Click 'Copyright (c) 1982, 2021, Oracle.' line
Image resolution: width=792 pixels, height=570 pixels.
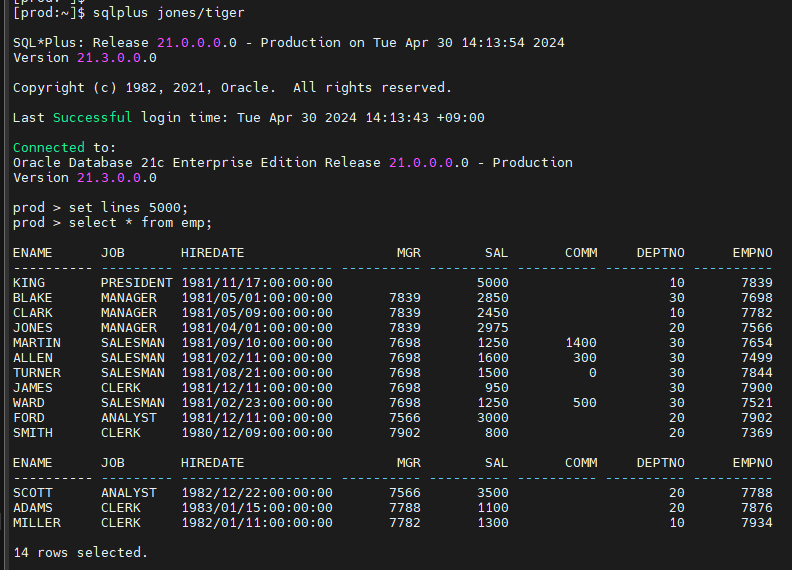coord(144,88)
